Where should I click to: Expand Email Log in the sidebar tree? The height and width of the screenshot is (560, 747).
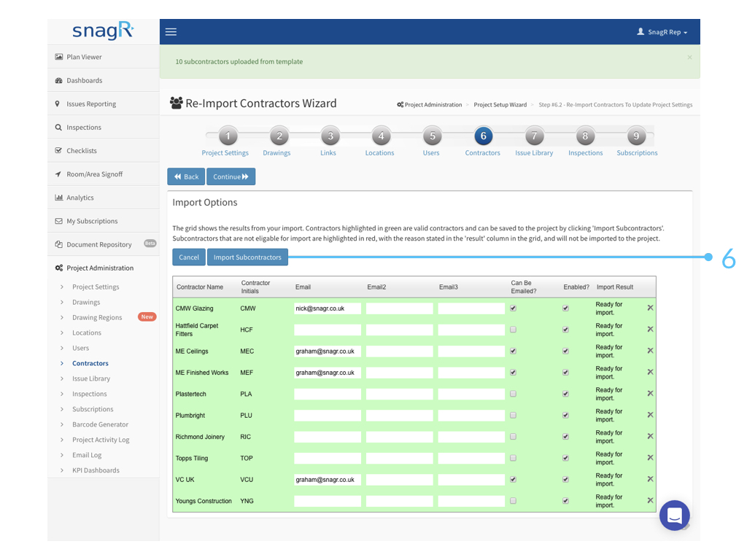point(62,455)
